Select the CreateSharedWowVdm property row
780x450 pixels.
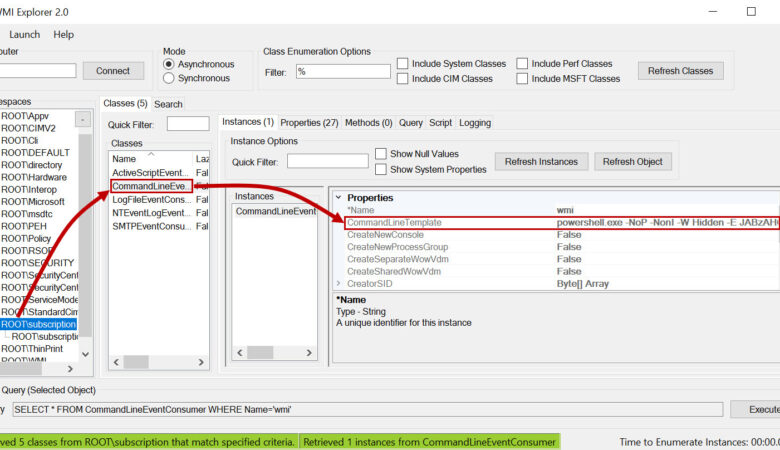[x=562, y=271]
